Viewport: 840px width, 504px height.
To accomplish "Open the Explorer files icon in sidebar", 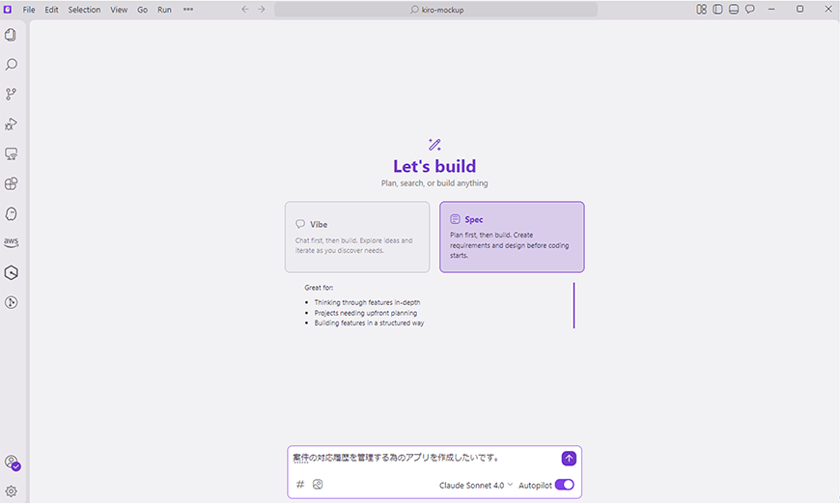I will 11,35.
